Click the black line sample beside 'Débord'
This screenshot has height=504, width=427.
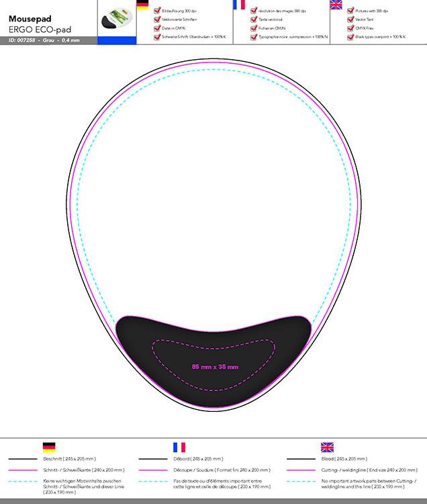pyautogui.click(x=153, y=459)
